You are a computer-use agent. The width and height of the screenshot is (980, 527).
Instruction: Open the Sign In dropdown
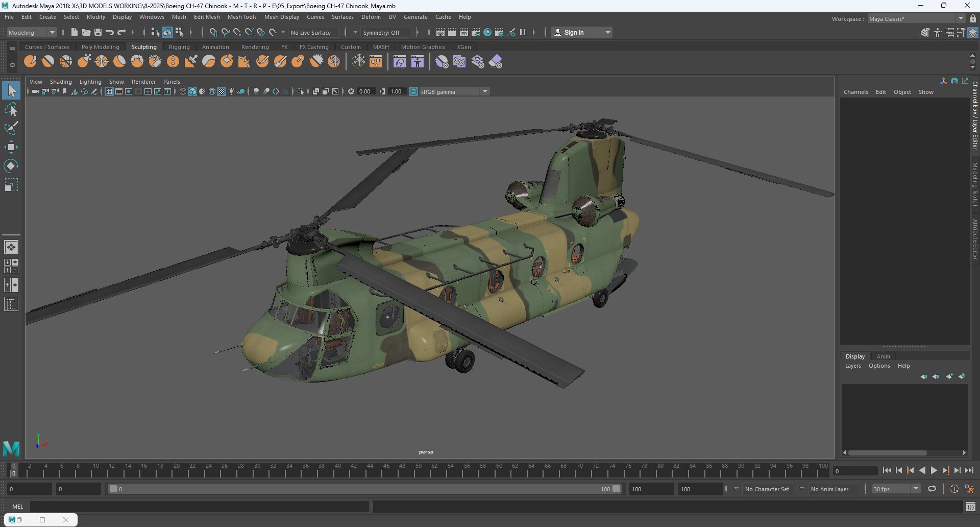point(582,32)
